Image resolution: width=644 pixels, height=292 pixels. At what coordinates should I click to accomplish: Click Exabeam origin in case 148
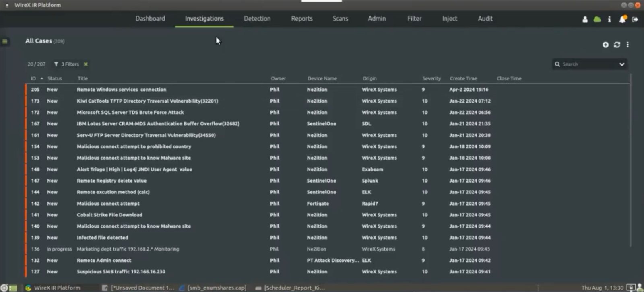pyautogui.click(x=372, y=169)
